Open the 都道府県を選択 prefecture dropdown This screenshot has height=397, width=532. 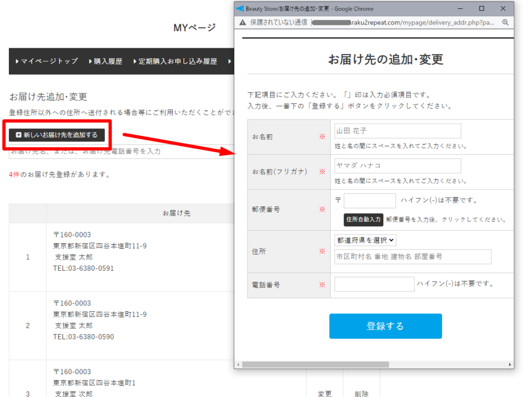[365, 240]
